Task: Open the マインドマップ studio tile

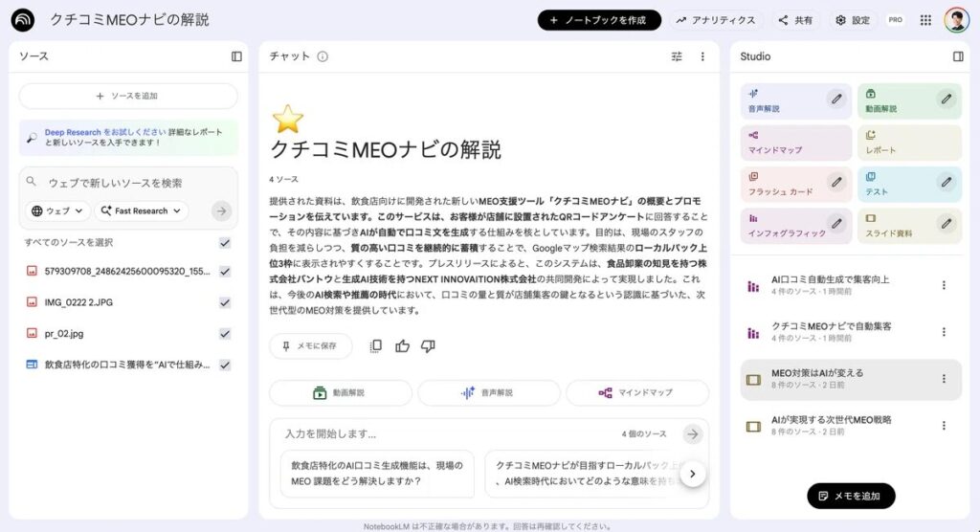Action: pyautogui.click(x=796, y=144)
